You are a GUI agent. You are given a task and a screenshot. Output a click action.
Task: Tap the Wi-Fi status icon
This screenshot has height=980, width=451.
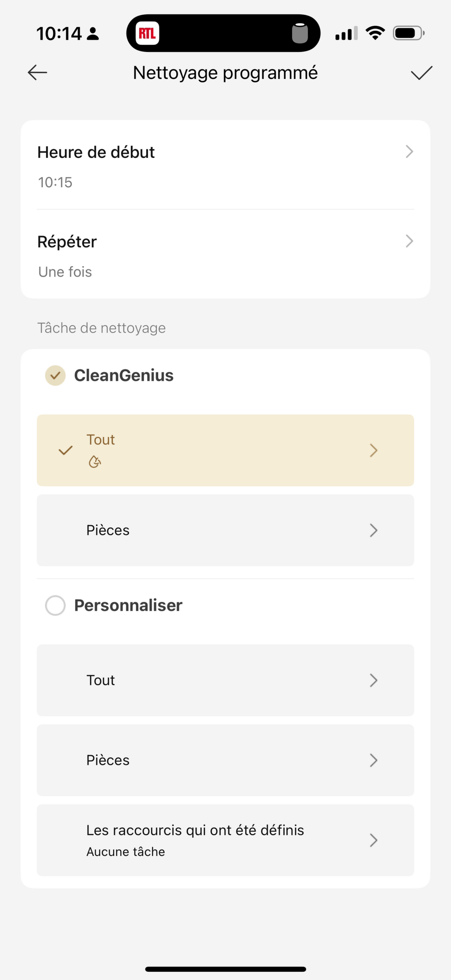[x=375, y=33]
